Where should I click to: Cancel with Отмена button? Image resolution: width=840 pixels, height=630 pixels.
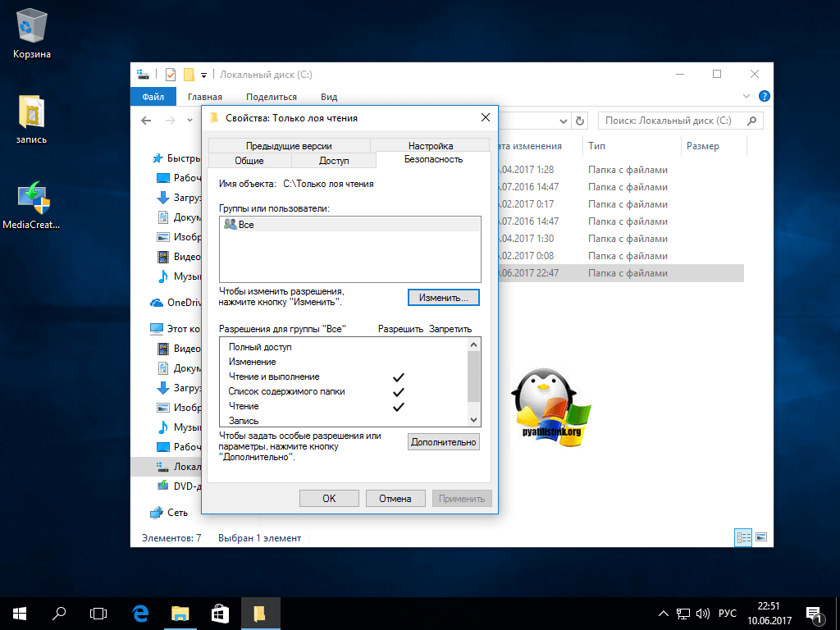pos(395,498)
